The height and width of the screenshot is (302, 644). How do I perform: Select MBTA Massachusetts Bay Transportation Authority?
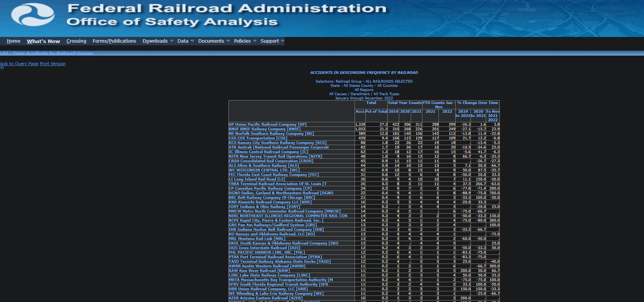tap(281, 280)
